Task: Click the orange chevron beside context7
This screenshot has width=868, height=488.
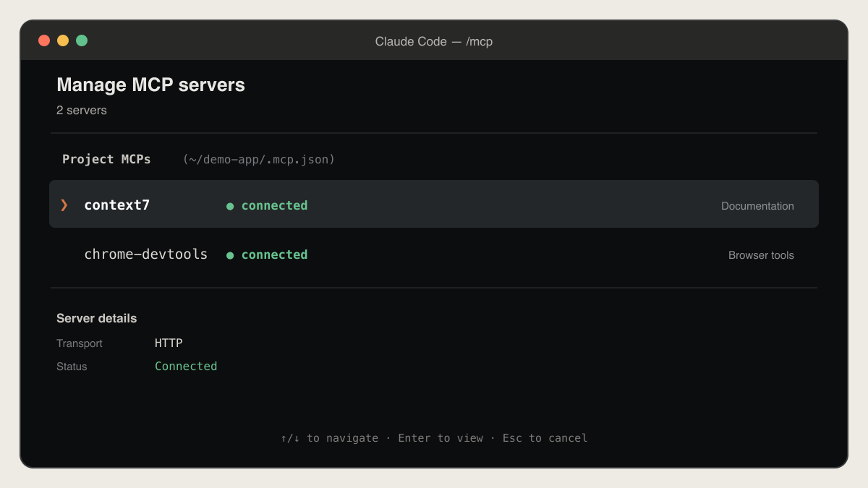Action: 64,205
